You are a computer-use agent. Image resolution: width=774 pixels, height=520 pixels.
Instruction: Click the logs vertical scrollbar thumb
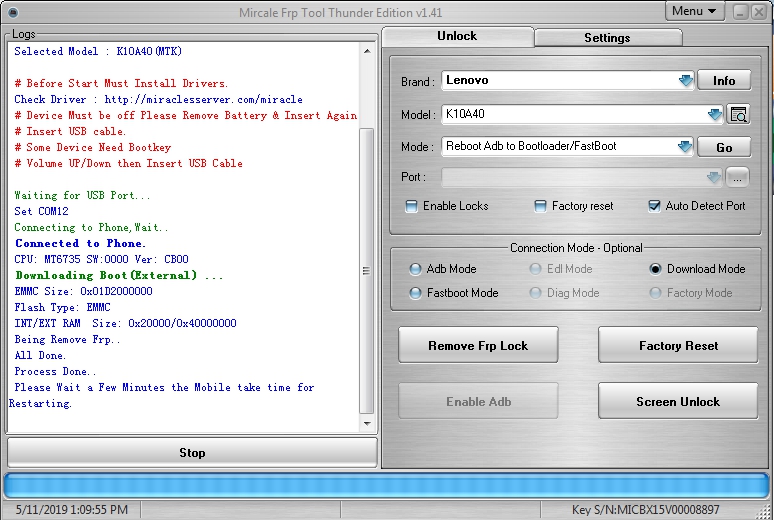point(366,271)
